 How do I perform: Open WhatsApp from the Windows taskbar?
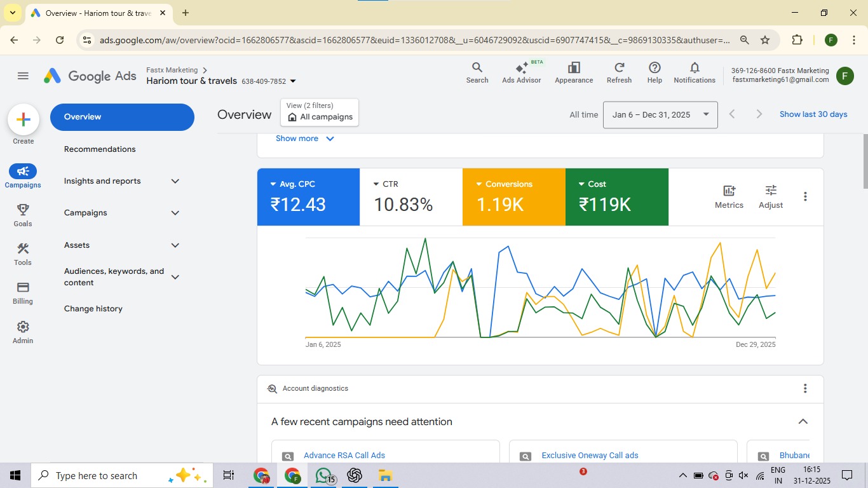[x=323, y=475]
